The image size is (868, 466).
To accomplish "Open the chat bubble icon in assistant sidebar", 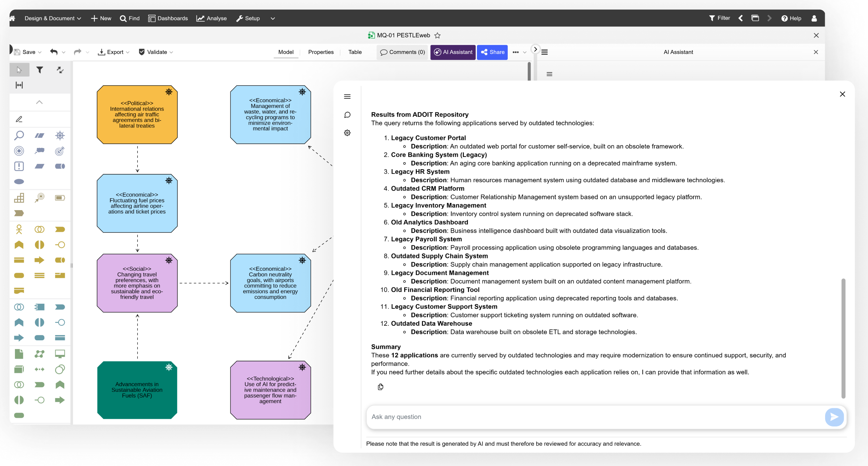I will pyautogui.click(x=347, y=115).
